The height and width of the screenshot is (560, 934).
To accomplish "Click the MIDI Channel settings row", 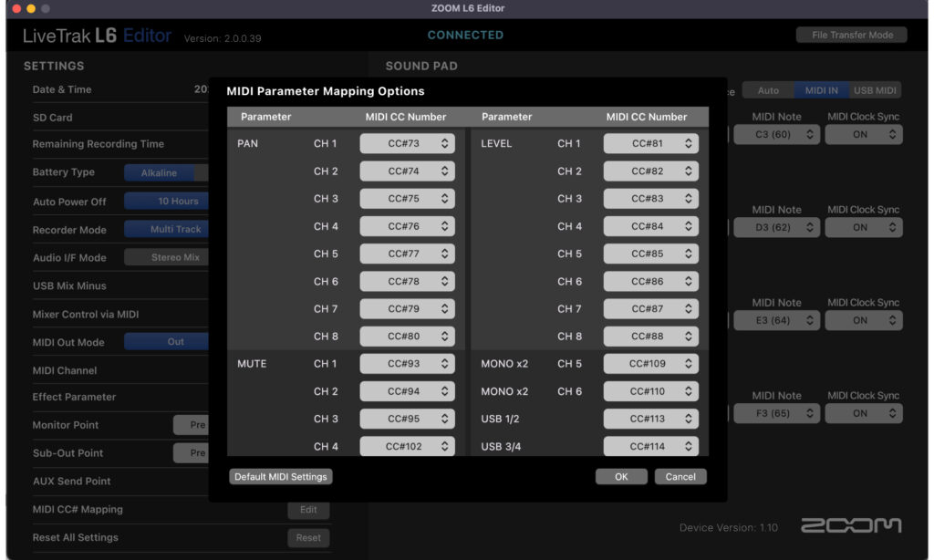I will coord(120,370).
